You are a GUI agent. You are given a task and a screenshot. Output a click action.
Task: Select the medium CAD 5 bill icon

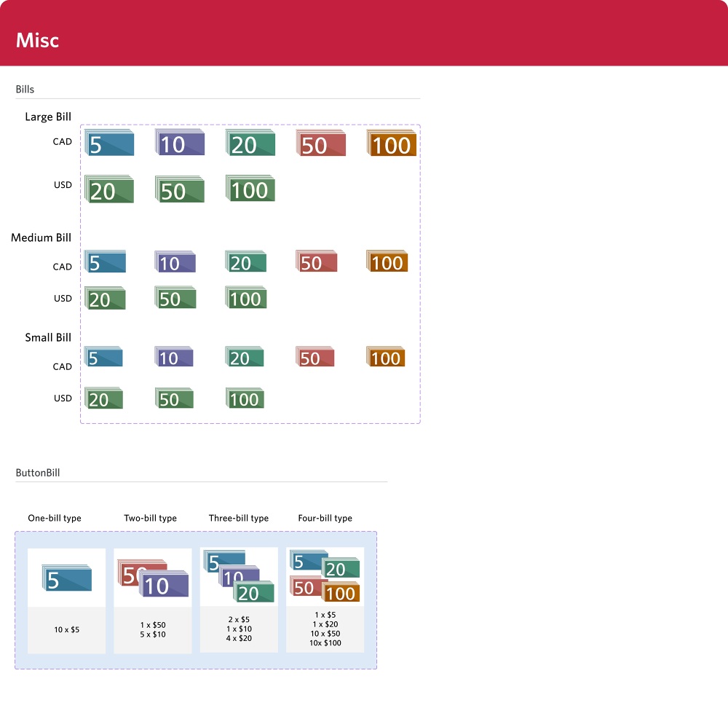coord(105,261)
